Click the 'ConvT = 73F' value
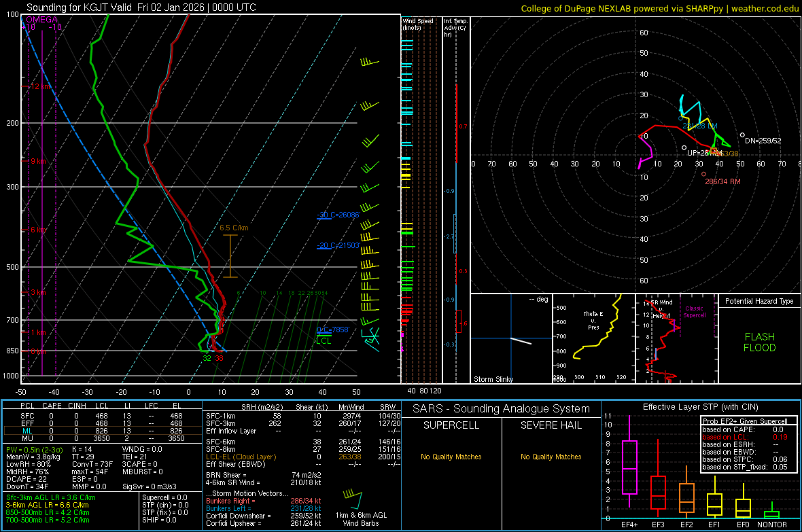802x532 pixels. [x=92, y=465]
